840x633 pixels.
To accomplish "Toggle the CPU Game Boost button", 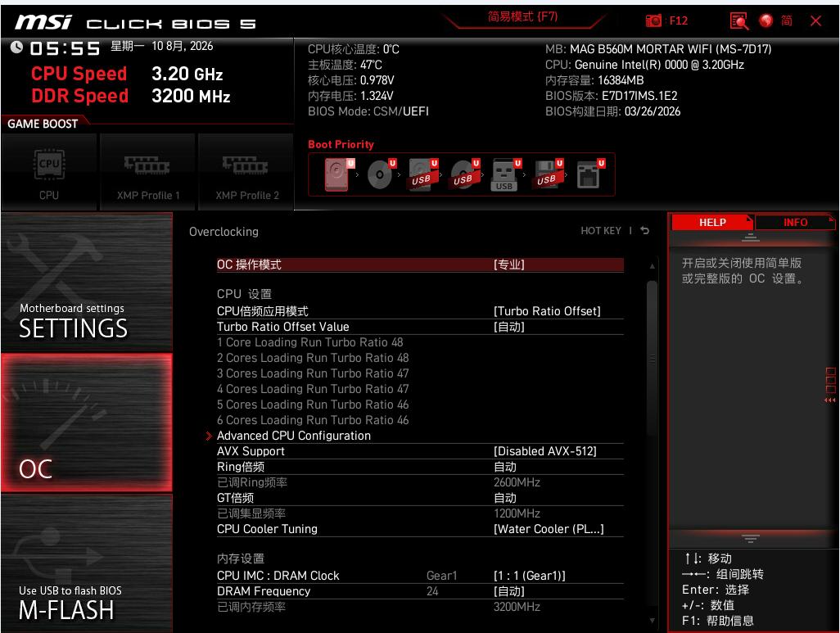I will 49,173.
